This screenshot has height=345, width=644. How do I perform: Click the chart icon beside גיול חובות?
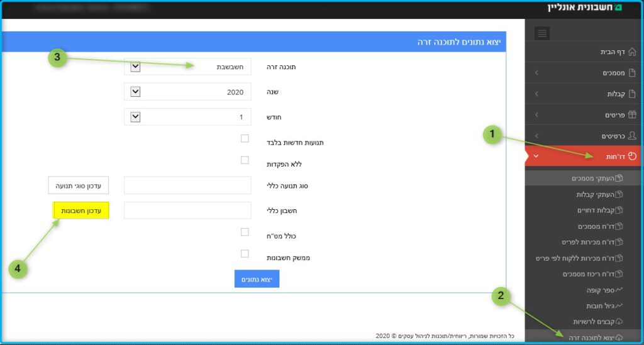pyautogui.click(x=619, y=305)
